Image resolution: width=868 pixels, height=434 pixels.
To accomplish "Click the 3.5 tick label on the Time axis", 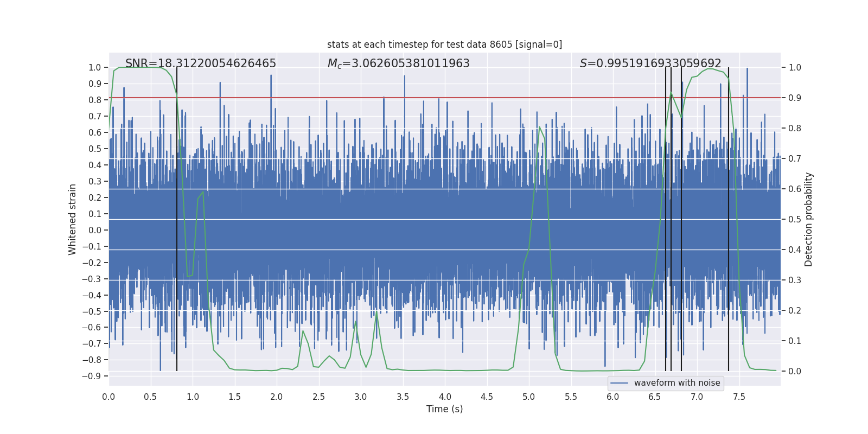I will coord(403,397).
